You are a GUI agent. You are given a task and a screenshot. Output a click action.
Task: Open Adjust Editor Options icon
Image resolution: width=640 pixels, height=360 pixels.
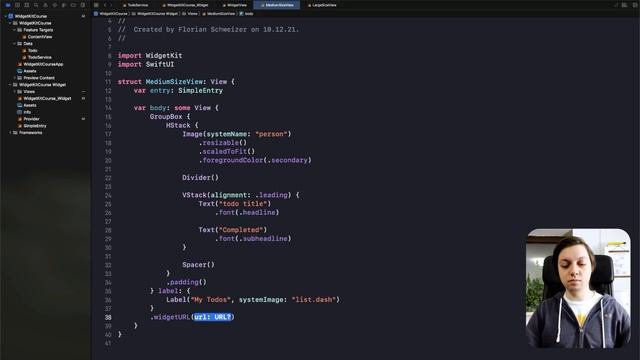click(624, 5)
